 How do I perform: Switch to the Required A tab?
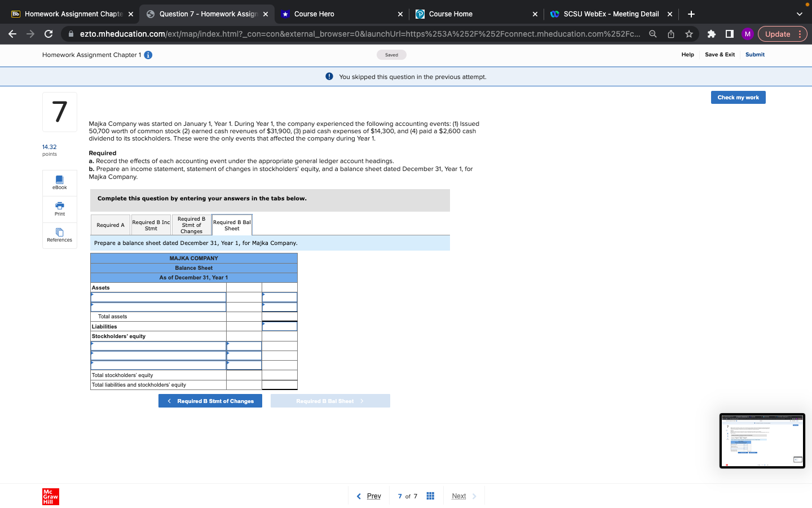click(x=111, y=224)
